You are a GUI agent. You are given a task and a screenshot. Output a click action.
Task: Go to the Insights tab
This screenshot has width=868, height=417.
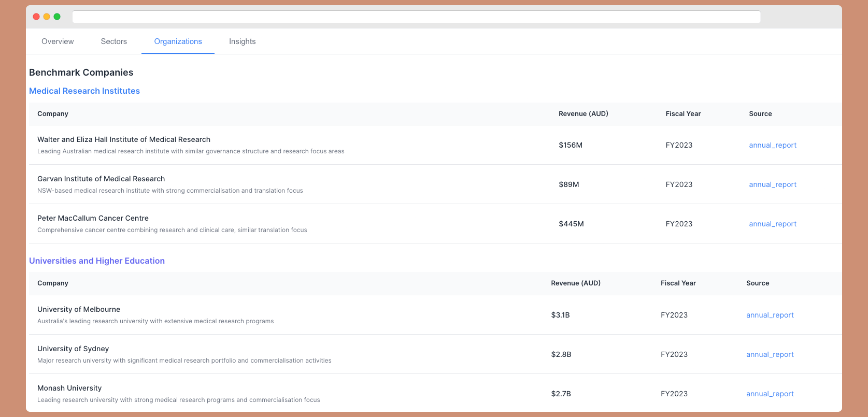tap(242, 41)
